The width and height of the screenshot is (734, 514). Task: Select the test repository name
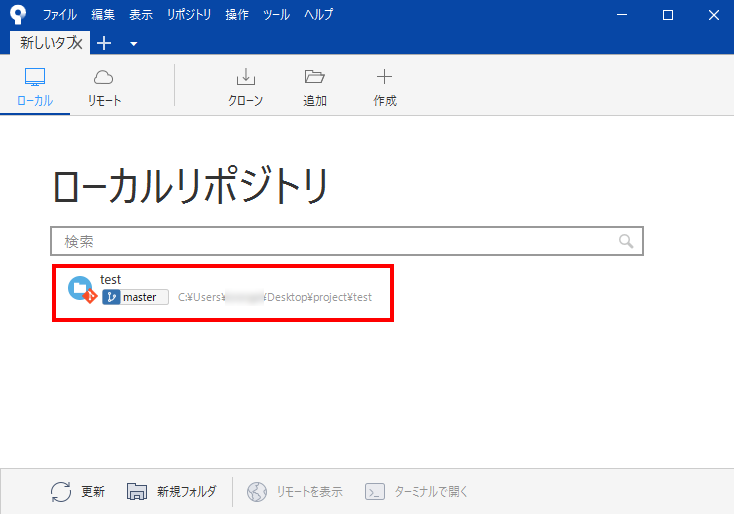tap(110, 279)
